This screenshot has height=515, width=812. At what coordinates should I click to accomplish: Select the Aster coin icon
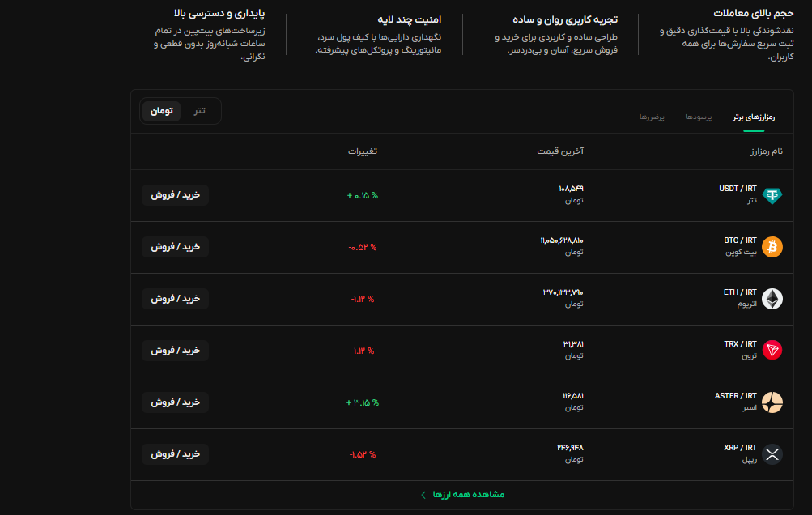(x=772, y=402)
